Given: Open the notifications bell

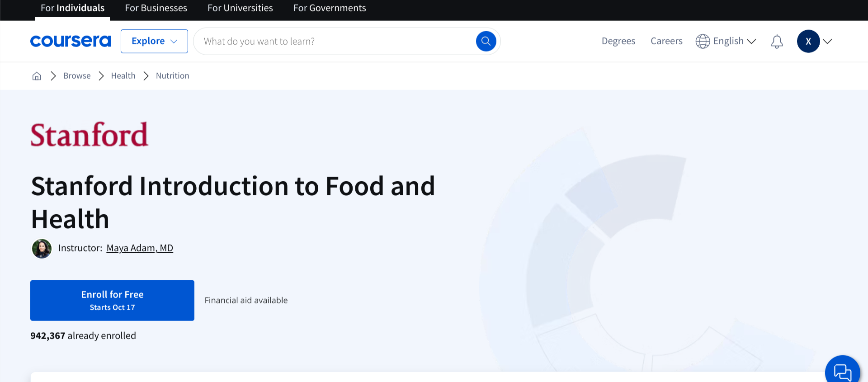Looking at the screenshot, I should (x=777, y=42).
